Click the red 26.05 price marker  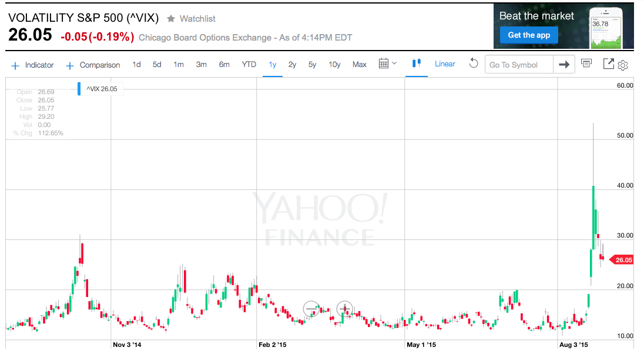point(622,260)
